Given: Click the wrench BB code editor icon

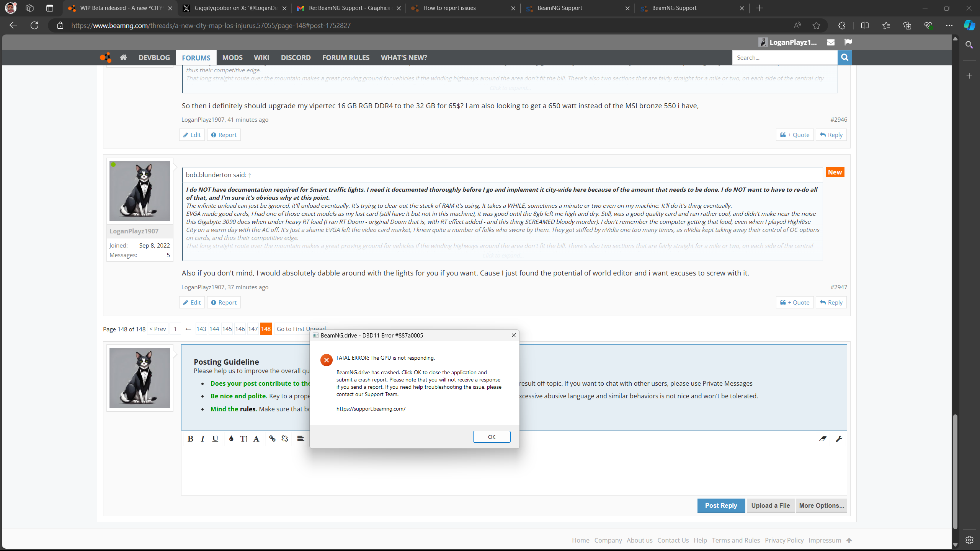Looking at the screenshot, I should [x=839, y=439].
